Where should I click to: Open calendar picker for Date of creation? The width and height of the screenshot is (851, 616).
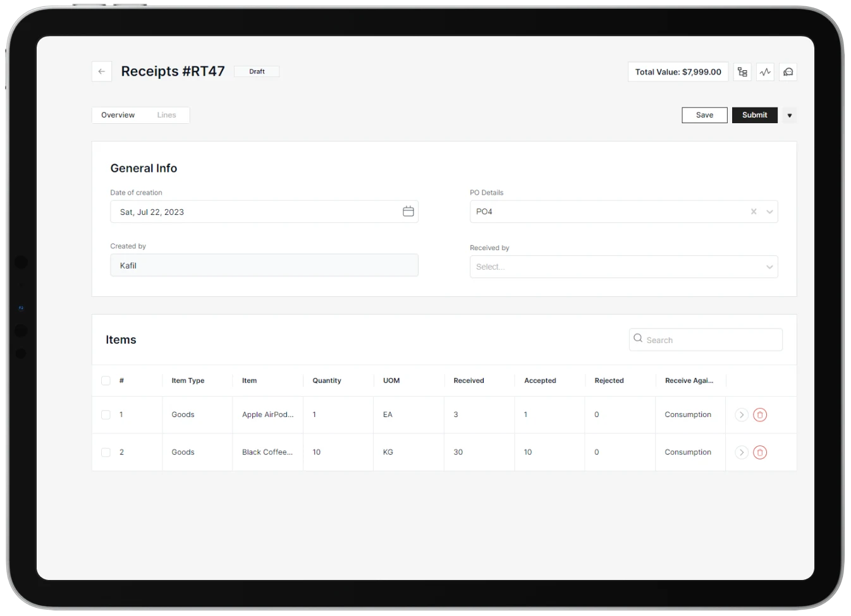408,212
